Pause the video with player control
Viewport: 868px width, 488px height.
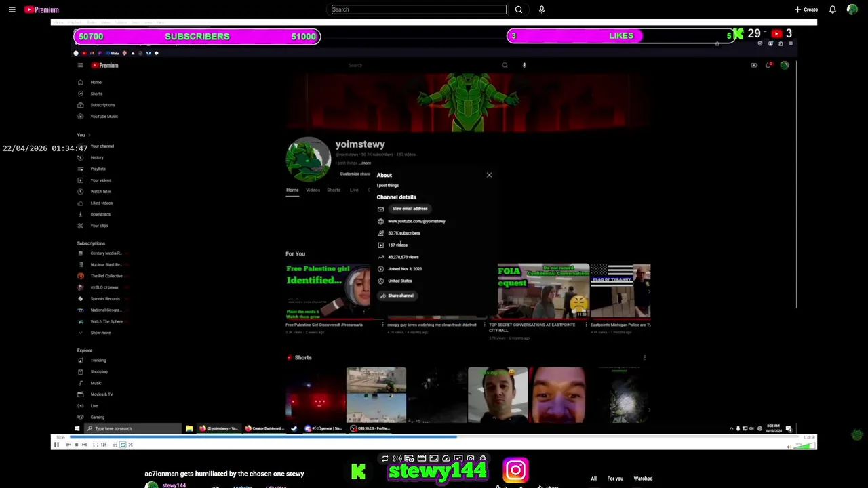(56, 445)
